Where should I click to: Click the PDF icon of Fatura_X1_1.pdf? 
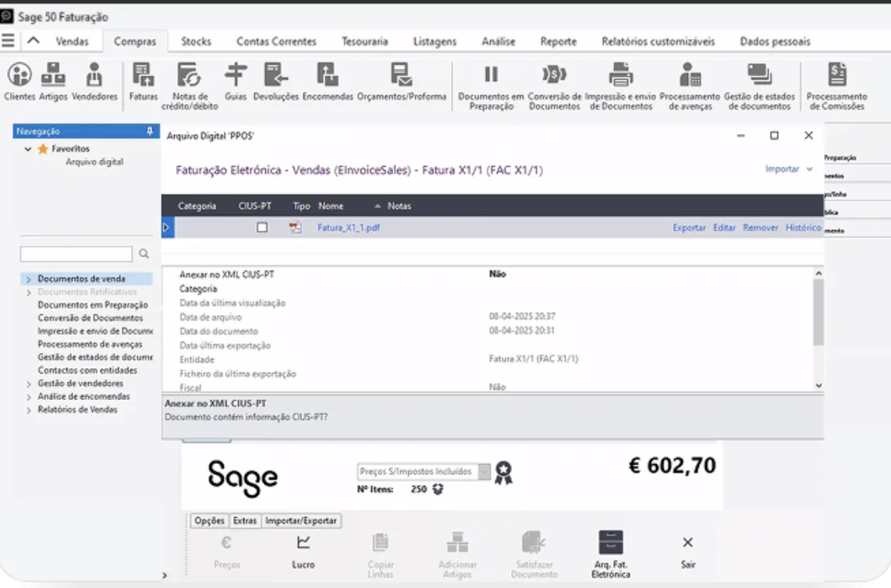click(295, 228)
